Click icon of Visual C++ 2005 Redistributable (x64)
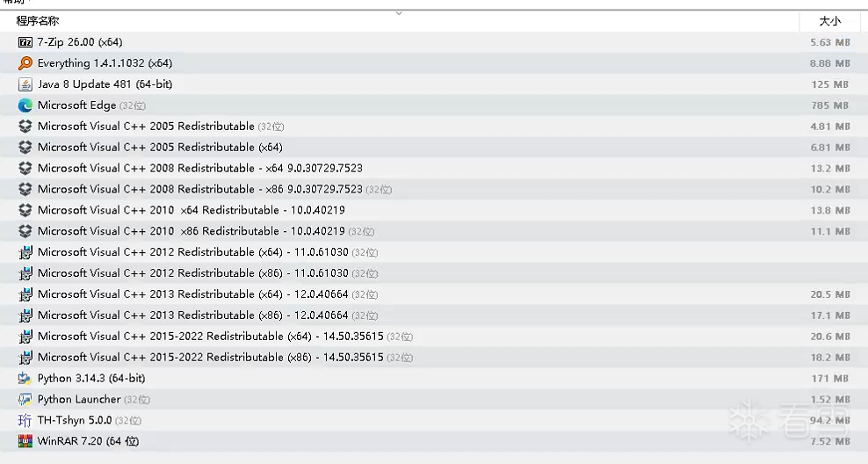868x464 pixels. [25, 148]
